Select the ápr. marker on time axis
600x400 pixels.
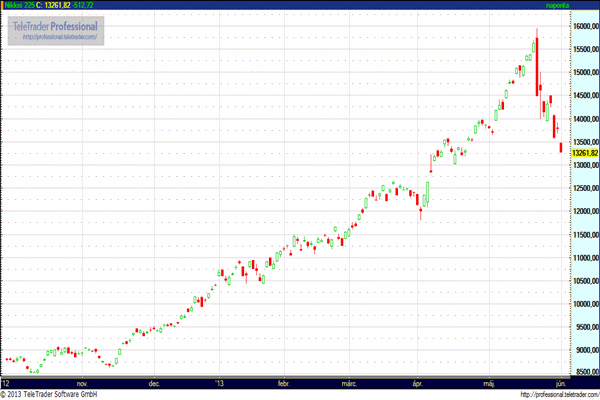pos(416,382)
